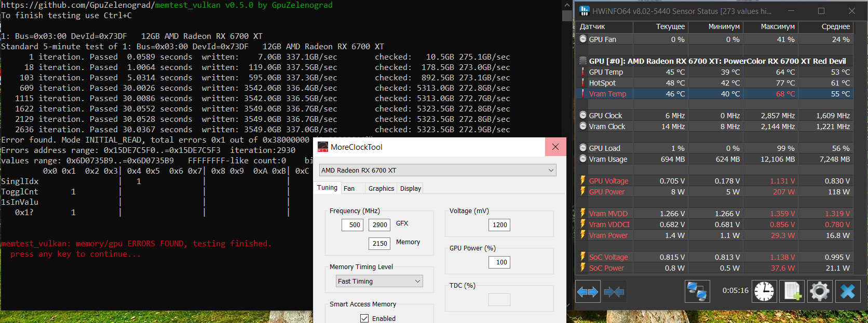
Task: Click the GPU Power lightning icon
Action: 583,192
